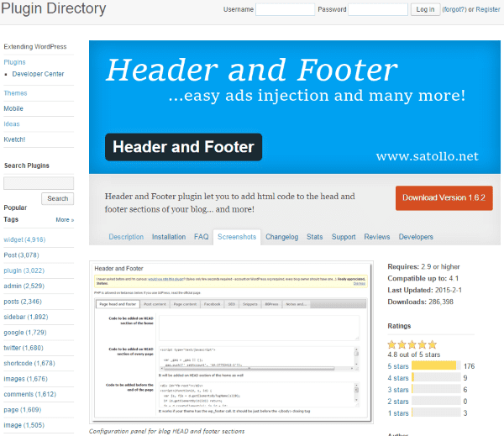Switch to the FAQ tab
The width and height of the screenshot is (504, 436).
tap(202, 237)
